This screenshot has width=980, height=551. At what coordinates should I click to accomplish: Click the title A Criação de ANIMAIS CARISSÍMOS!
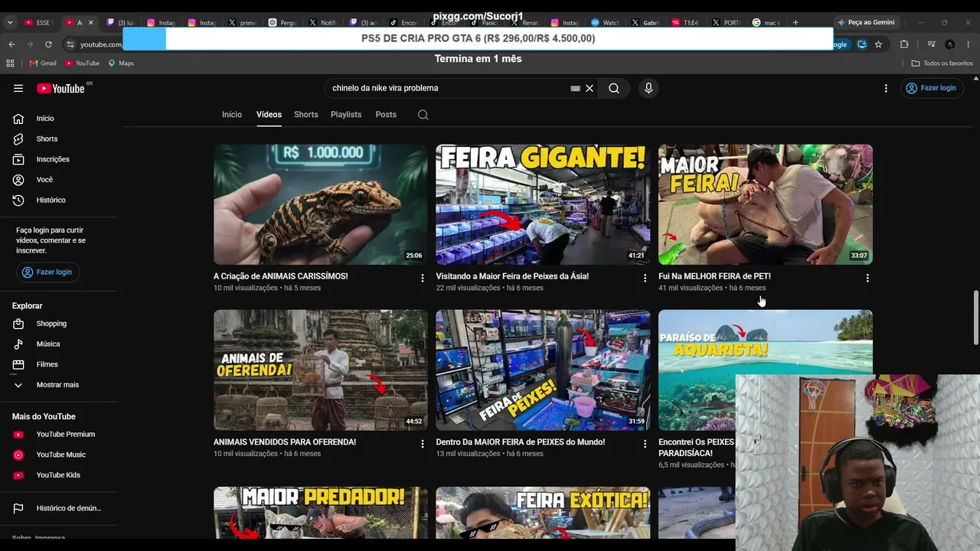(x=281, y=276)
